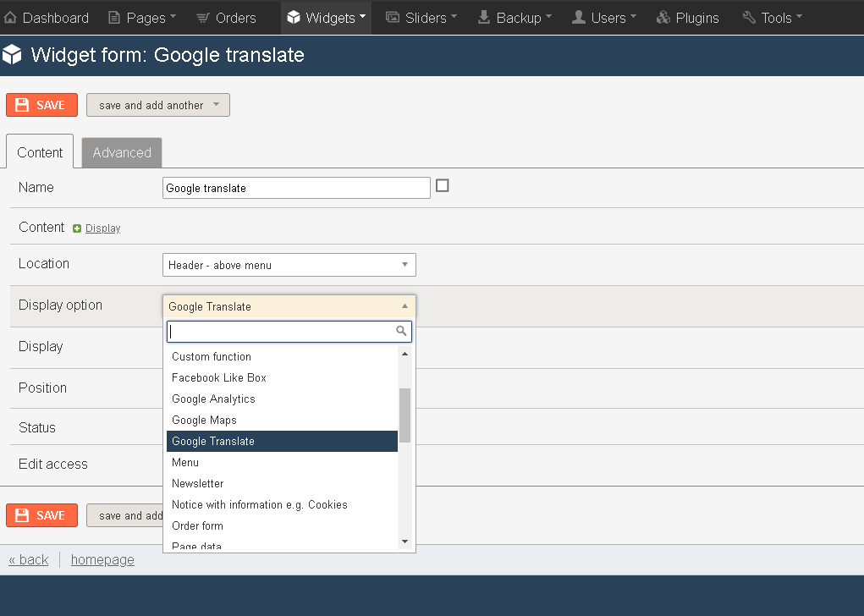864x616 pixels.
Task: Click floppy disk icon on bottom SAVE button
Action: point(22,515)
